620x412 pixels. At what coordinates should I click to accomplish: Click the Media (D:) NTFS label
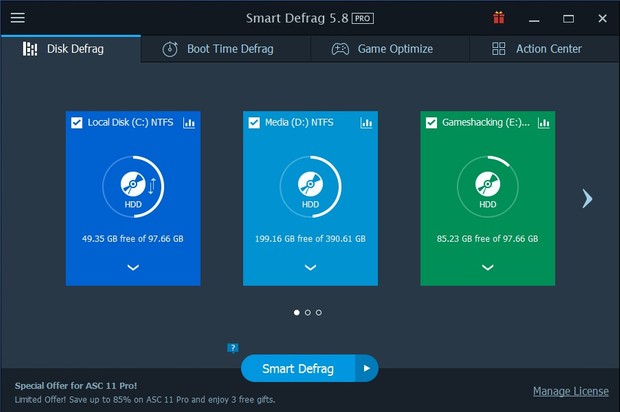point(299,123)
